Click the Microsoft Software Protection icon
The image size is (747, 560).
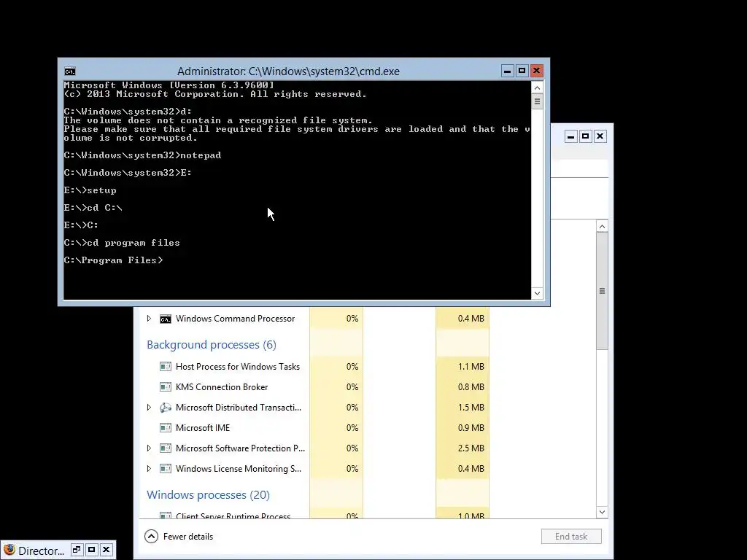(166, 448)
